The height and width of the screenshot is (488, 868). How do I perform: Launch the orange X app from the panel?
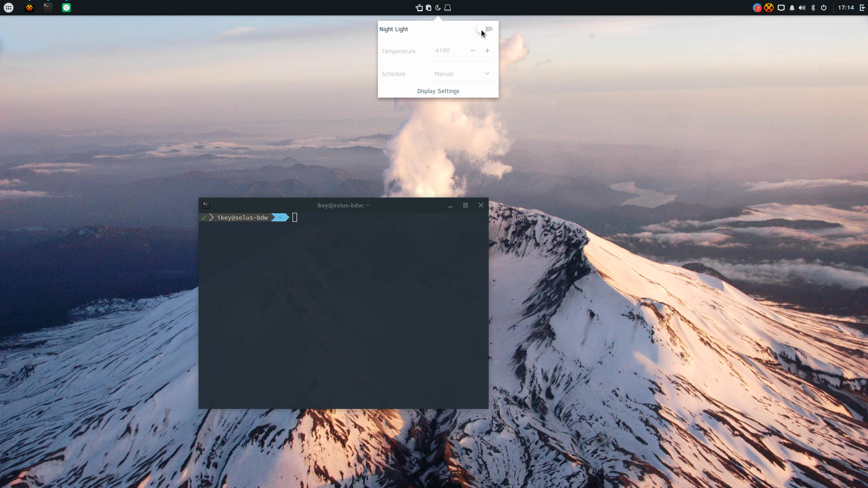[x=29, y=8]
